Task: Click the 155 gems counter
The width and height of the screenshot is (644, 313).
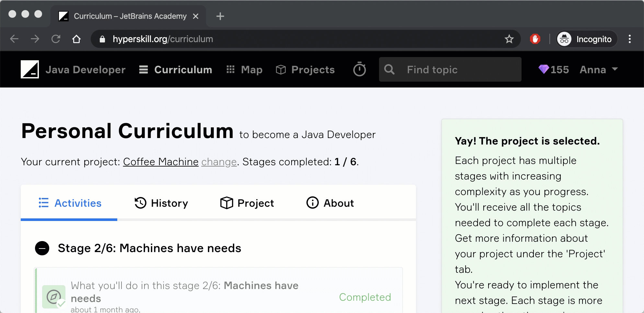Action: click(x=554, y=69)
